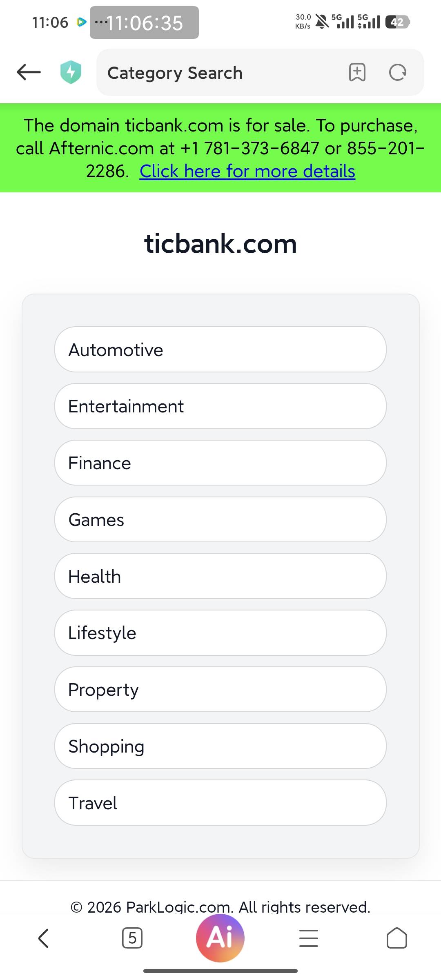
Task: Open the green shield security icon
Action: tap(71, 72)
